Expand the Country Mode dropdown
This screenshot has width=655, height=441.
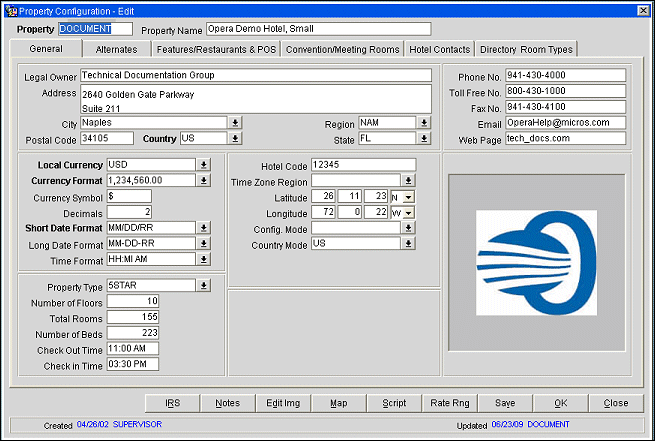(409, 243)
